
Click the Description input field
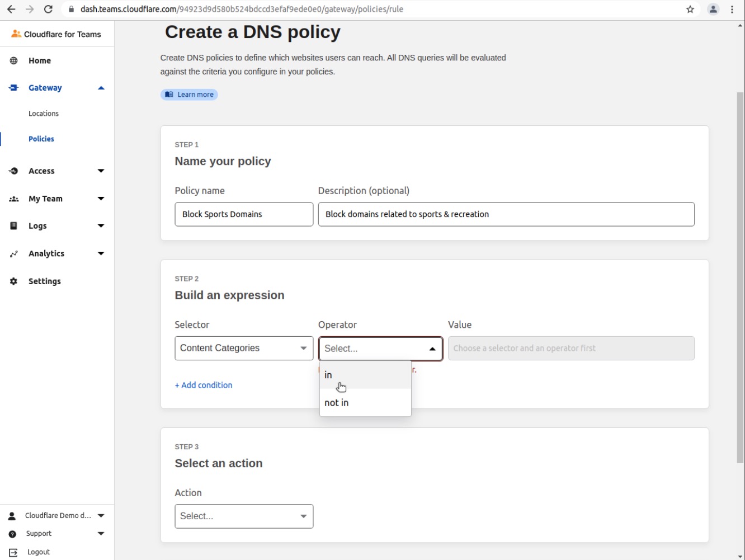[x=506, y=214]
